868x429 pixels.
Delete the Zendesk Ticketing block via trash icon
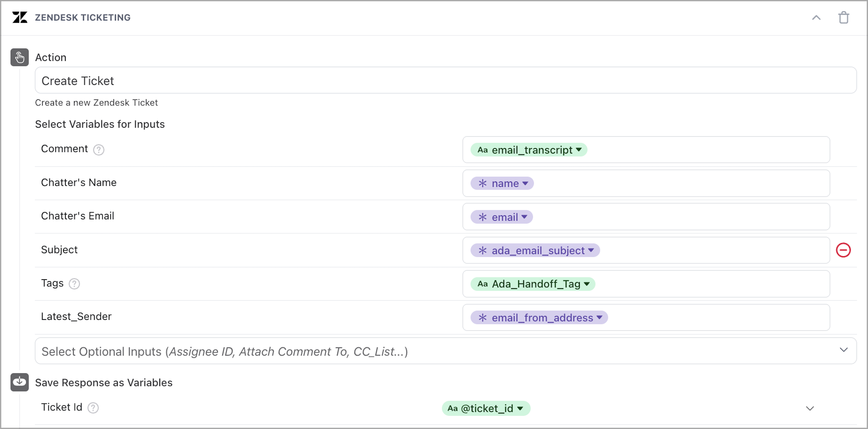(x=843, y=18)
